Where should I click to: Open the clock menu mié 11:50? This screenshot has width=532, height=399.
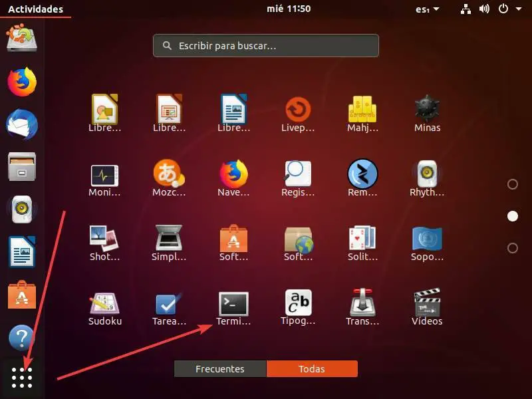[x=289, y=9]
